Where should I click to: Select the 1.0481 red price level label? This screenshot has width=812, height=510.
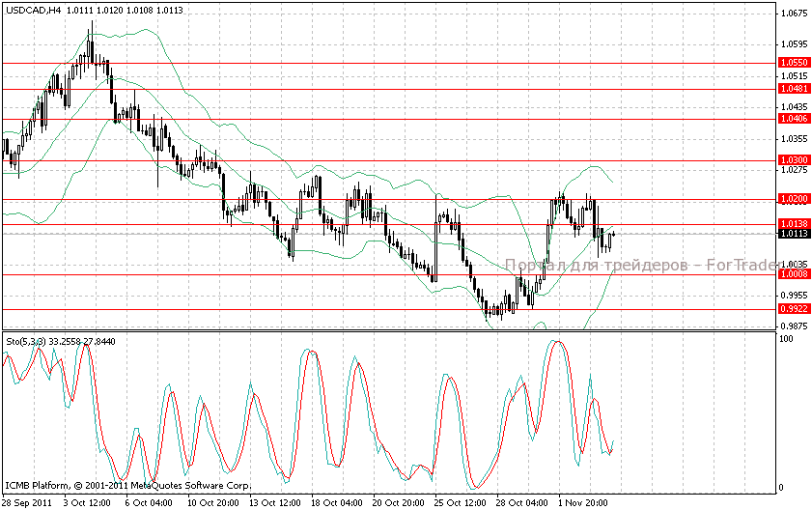pos(794,89)
